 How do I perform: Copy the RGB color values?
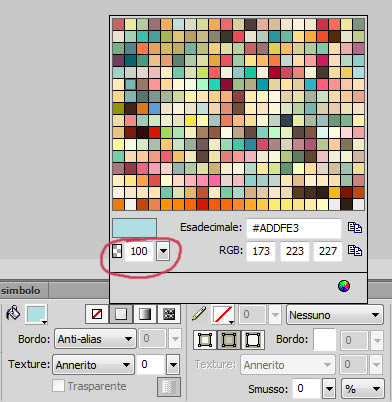355,250
